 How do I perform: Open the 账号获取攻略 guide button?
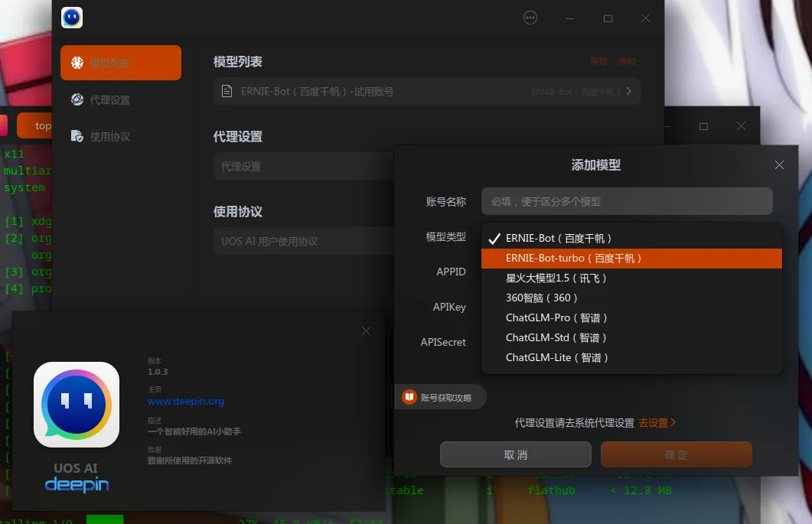click(x=439, y=398)
